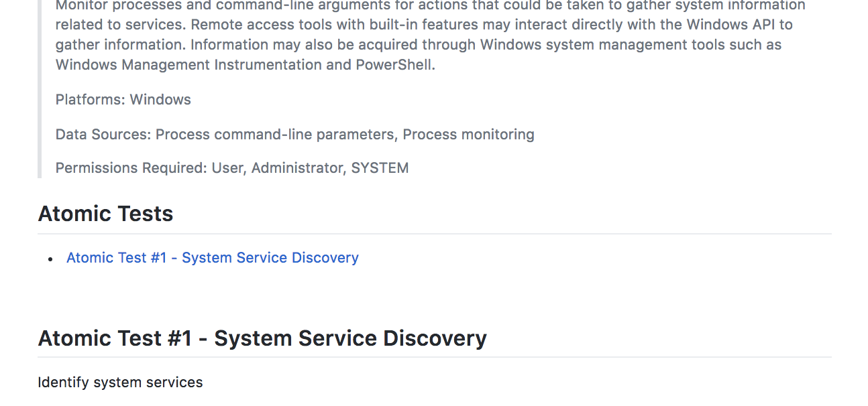Open the Atomic Test #1 System Service Discovery link

[212, 258]
